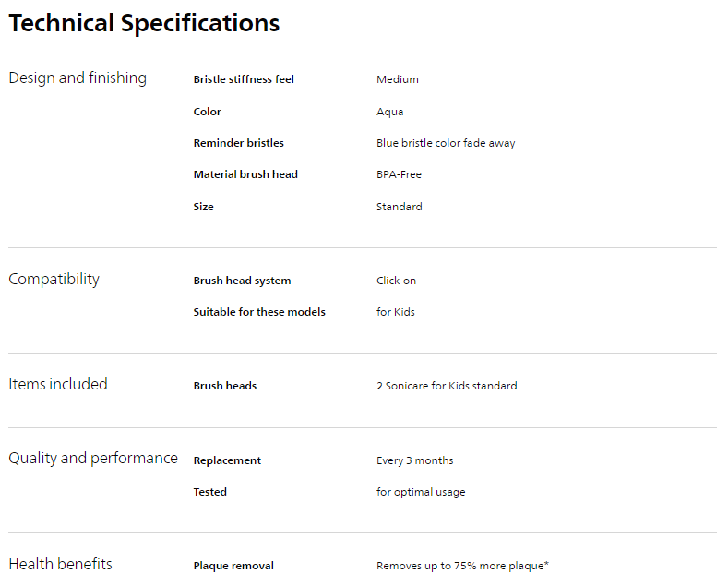Click the Quality and performance section label
728x586 pixels.
(93, 459)
